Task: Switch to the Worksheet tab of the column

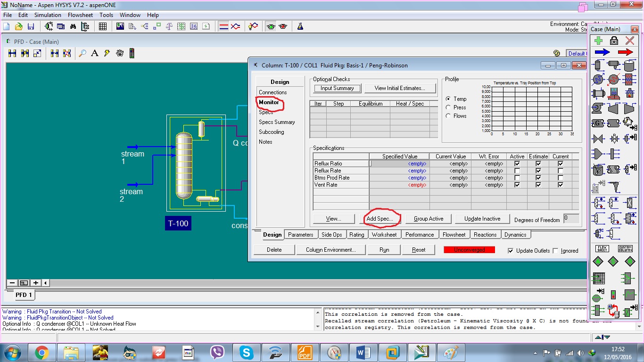Action: click(385, 234)
